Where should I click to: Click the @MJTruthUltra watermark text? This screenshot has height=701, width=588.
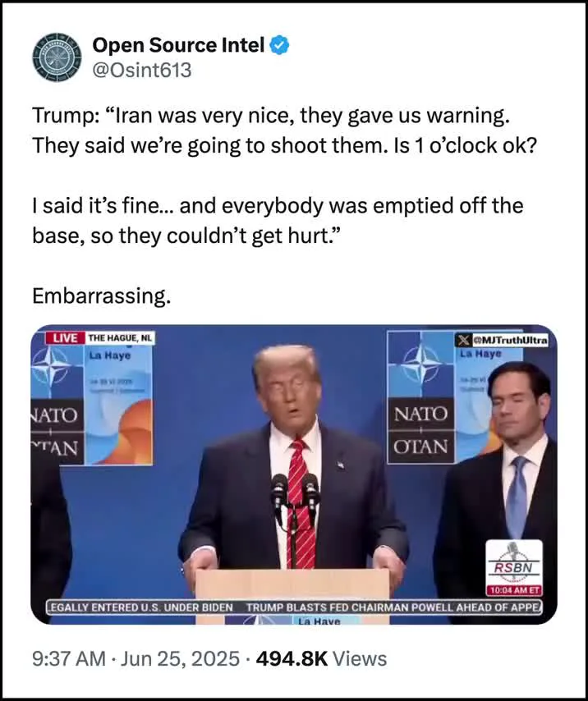coord(509,340)
